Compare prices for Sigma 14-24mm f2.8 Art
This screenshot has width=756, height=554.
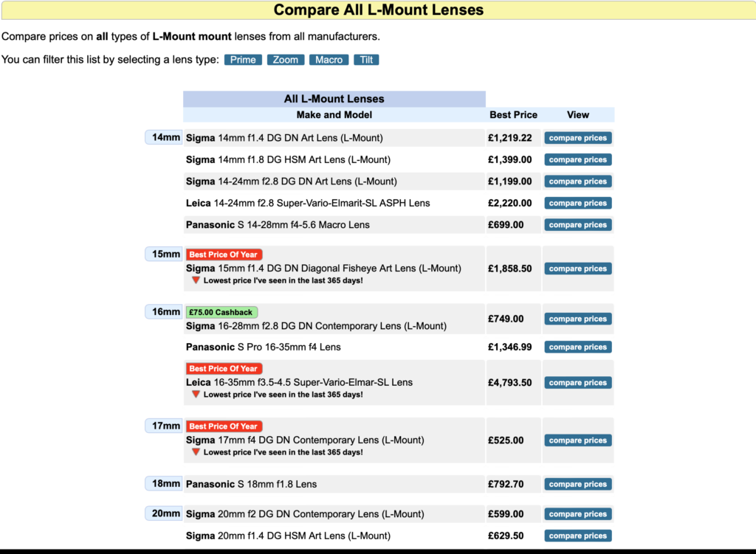click(x=578, y=181)
